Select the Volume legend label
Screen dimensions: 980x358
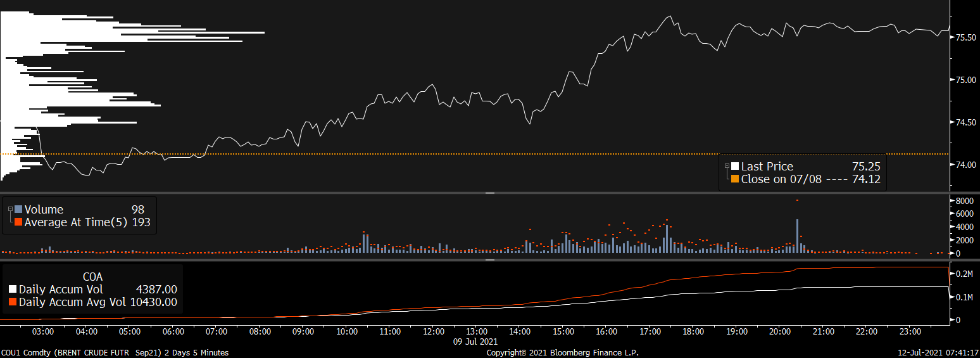point(44,210)
